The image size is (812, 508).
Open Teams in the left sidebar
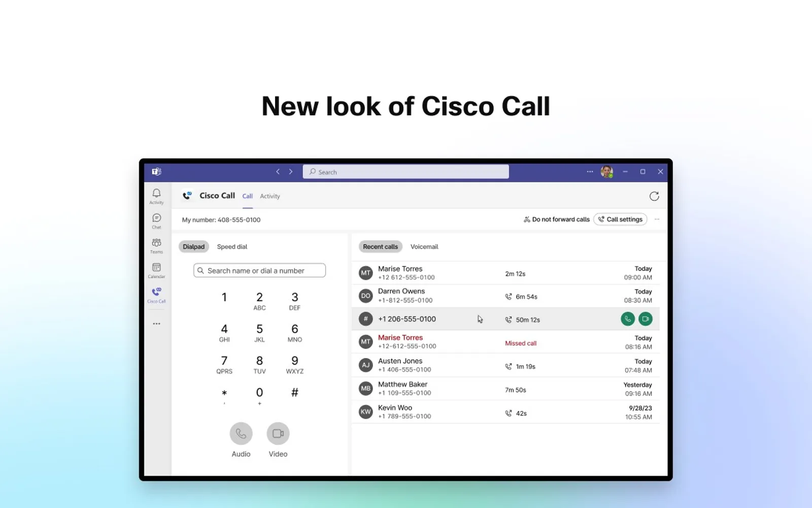(x=156, y=246)
